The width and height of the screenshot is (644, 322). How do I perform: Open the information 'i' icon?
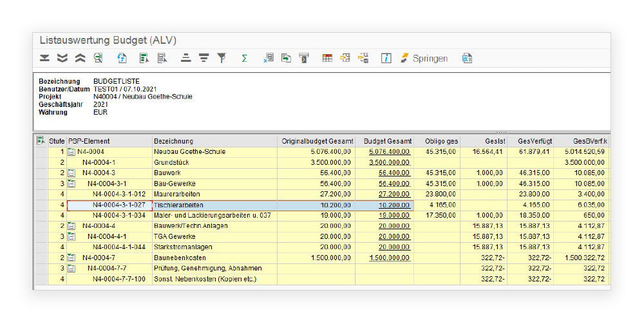(386, 58)
